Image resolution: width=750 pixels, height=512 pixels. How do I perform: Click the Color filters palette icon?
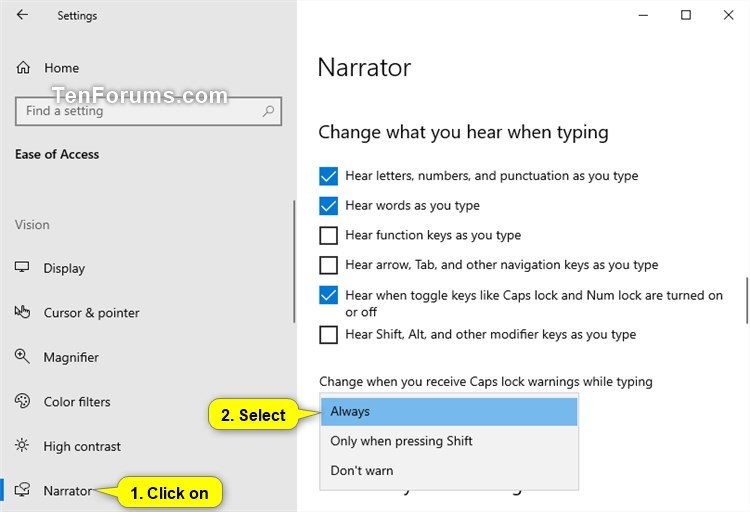(22, 401)
